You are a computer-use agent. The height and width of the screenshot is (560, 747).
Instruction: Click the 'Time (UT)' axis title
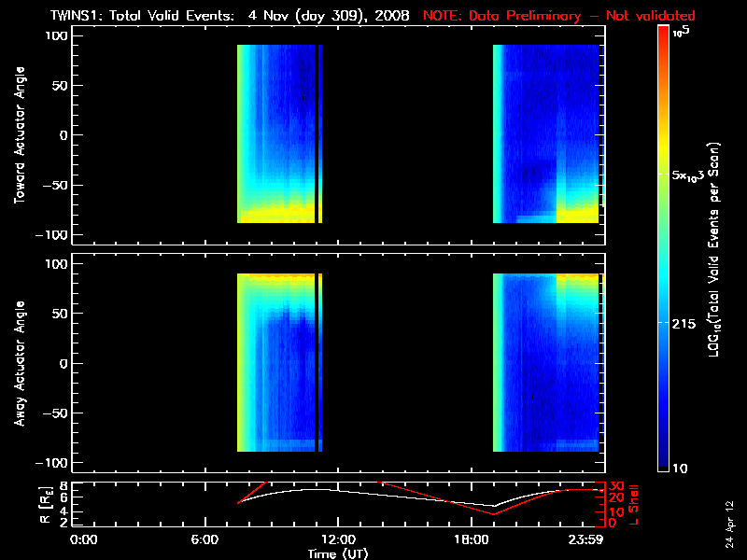(x=339, y=553)
